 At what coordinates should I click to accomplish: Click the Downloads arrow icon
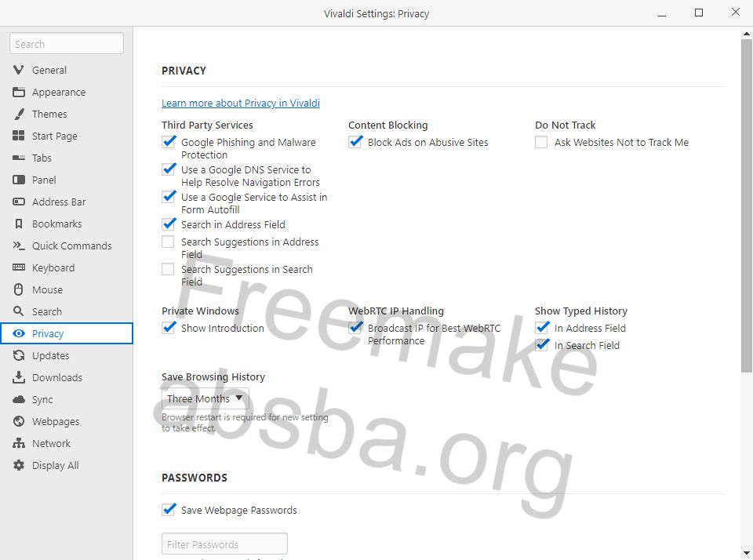(18, 377)
